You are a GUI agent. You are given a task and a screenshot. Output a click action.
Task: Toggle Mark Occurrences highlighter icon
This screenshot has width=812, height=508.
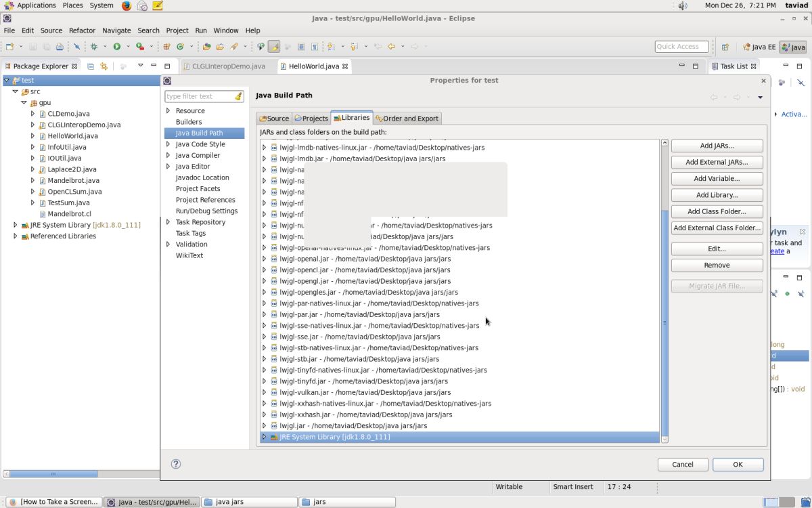pos(274,47)
